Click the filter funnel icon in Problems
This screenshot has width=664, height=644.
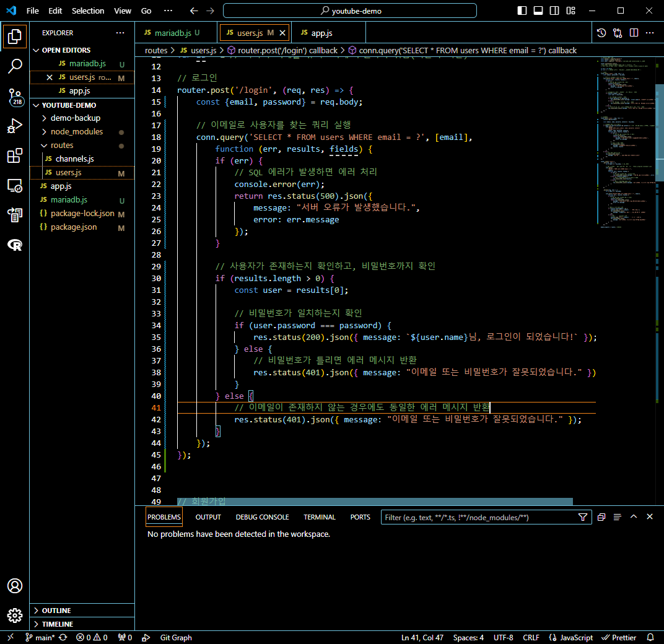[583, 518]
